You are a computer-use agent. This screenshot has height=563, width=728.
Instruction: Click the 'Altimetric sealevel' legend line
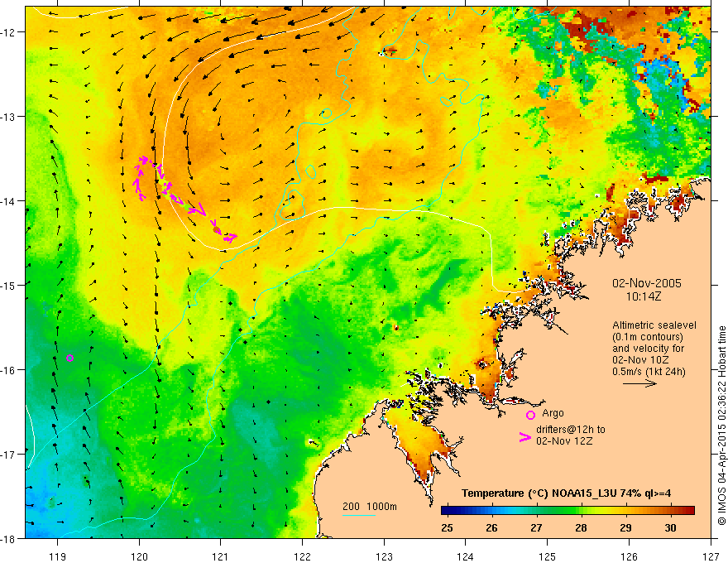tap(654, 325)
